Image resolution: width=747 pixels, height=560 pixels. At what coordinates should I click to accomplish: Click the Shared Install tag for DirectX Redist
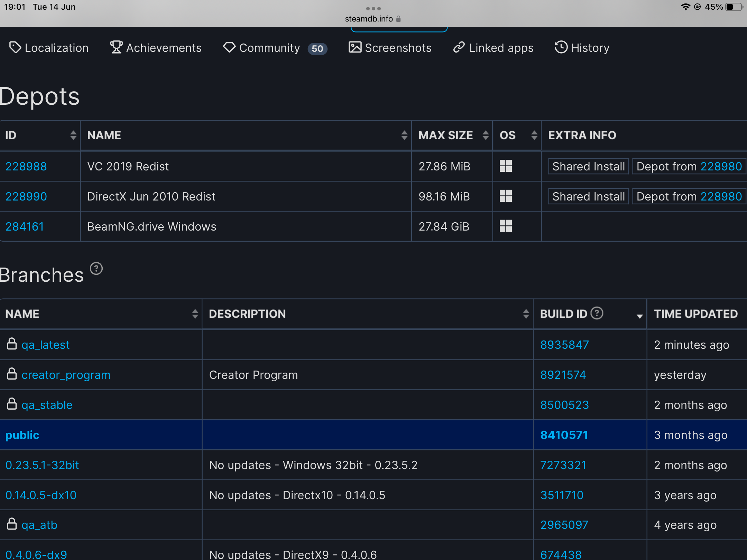[588, 196]
